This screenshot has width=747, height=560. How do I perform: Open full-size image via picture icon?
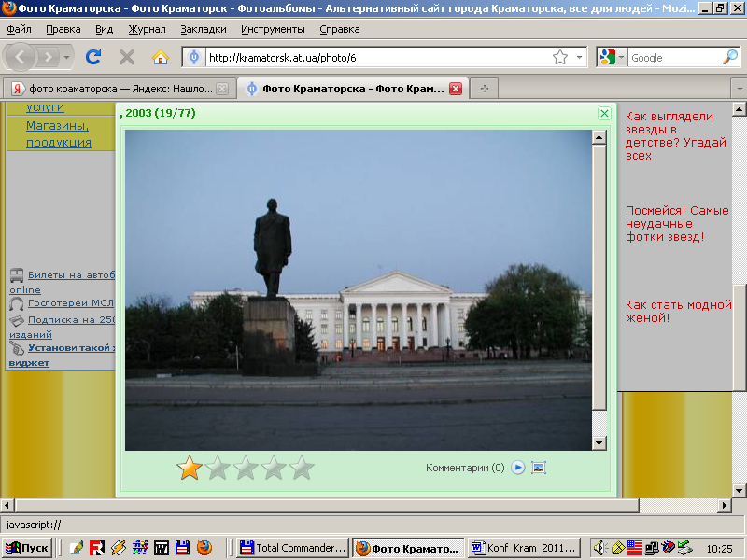click(x=539, y=468)
